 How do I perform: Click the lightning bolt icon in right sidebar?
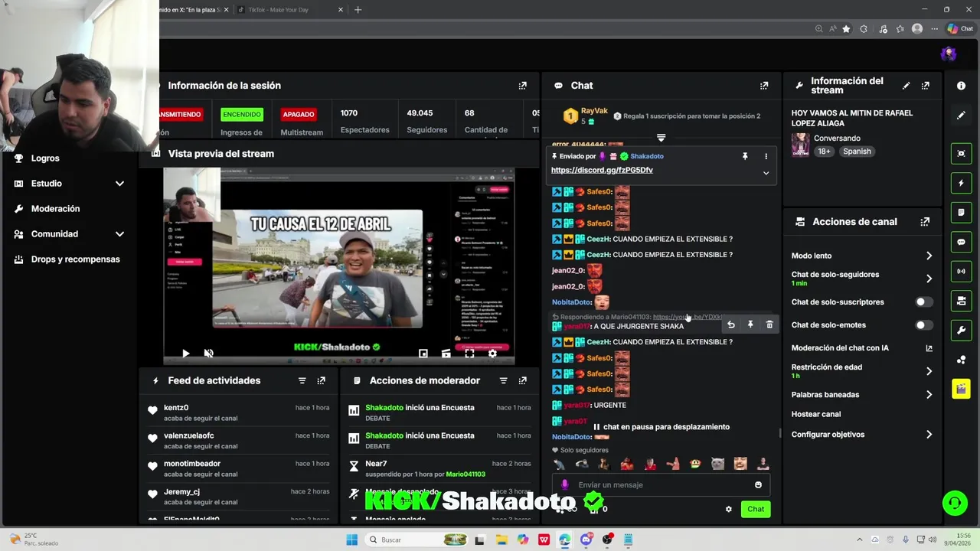pyautogui.click(x=962, y=183)
